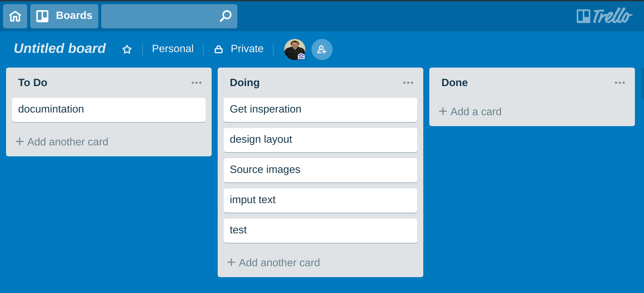Image resolution: width=644 pixels, height=293 pixels.
Task: Open the member avatar profile
Action: [x=295, y=49]
